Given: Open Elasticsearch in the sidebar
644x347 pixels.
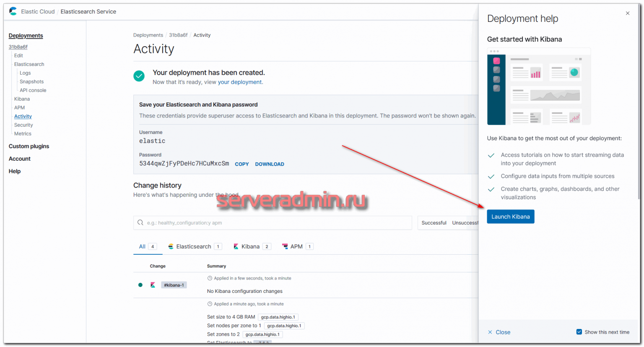Looking at the screenshot, I should [29, 64].
